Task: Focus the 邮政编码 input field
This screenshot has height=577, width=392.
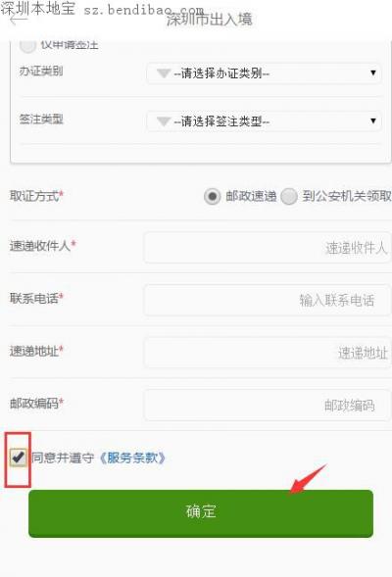Action: coord(268,406)
